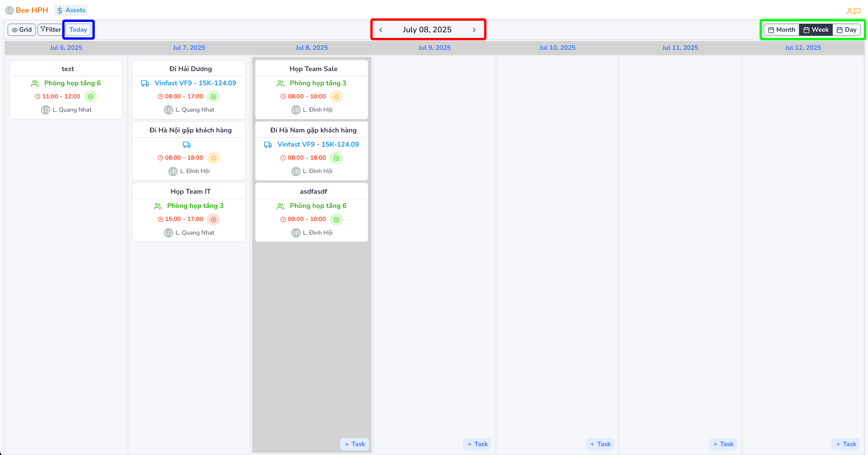The width and height of the screenshot is (868, 455).
Task: Select the Week tab in view switcher
Action: click(816, 29)
